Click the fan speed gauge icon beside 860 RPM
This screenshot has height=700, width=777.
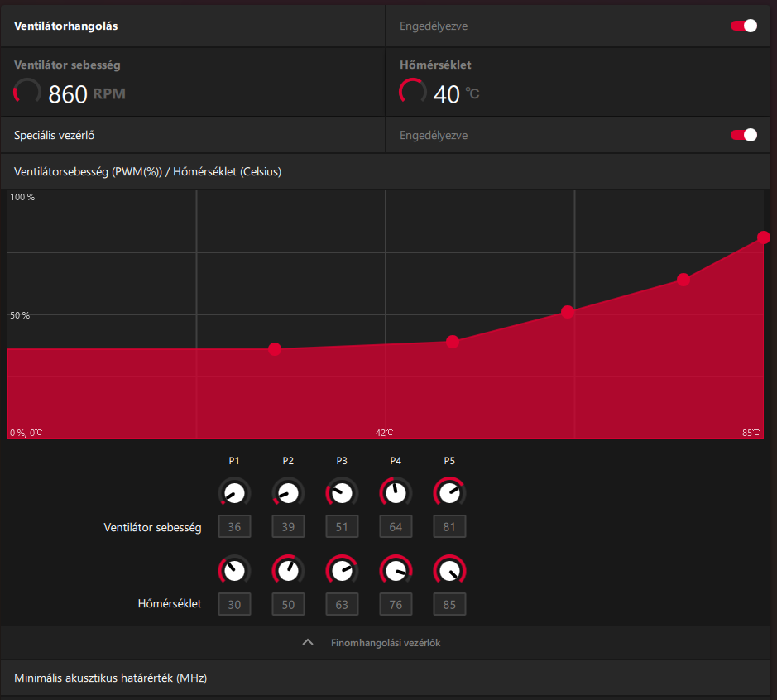point(26,91)
